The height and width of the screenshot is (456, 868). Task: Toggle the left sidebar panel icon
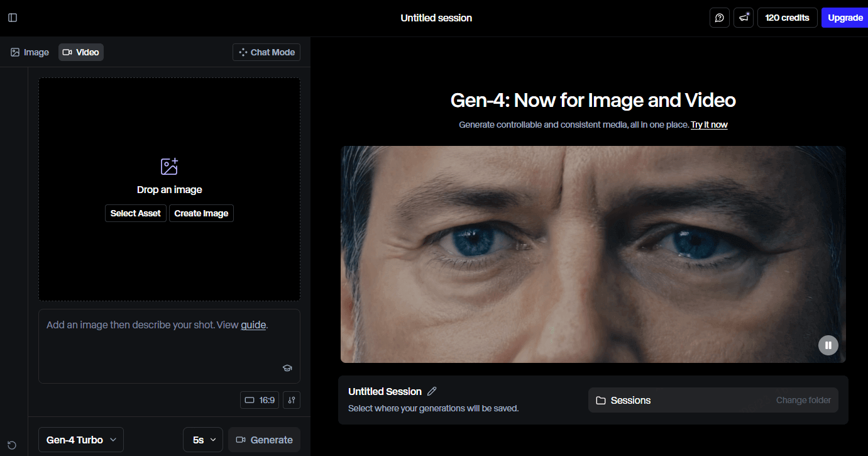[13, 18]
